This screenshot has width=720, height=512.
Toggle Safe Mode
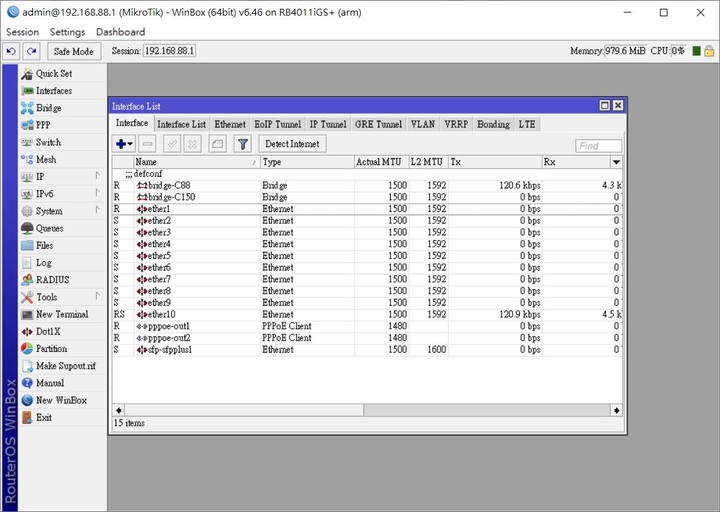click(x=73, y=51)
